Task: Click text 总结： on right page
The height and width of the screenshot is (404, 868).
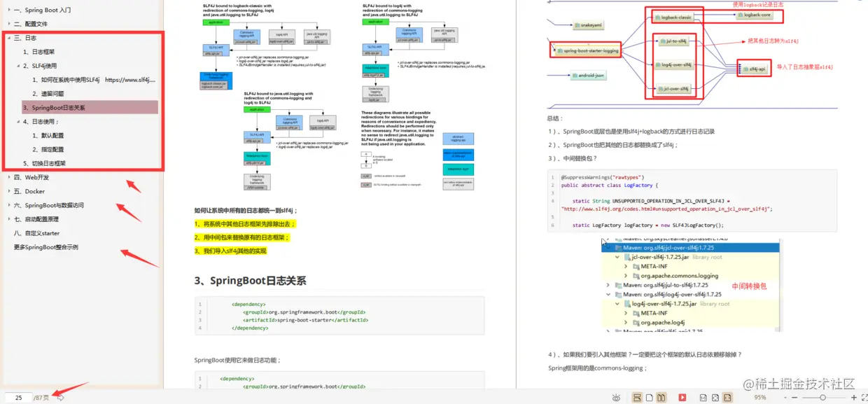Action: tap(555, 118)
